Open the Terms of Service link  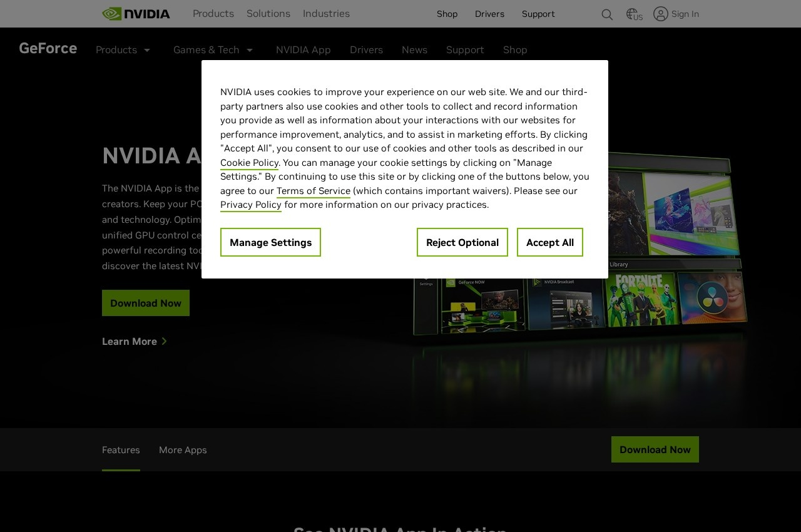click(314, 191)
